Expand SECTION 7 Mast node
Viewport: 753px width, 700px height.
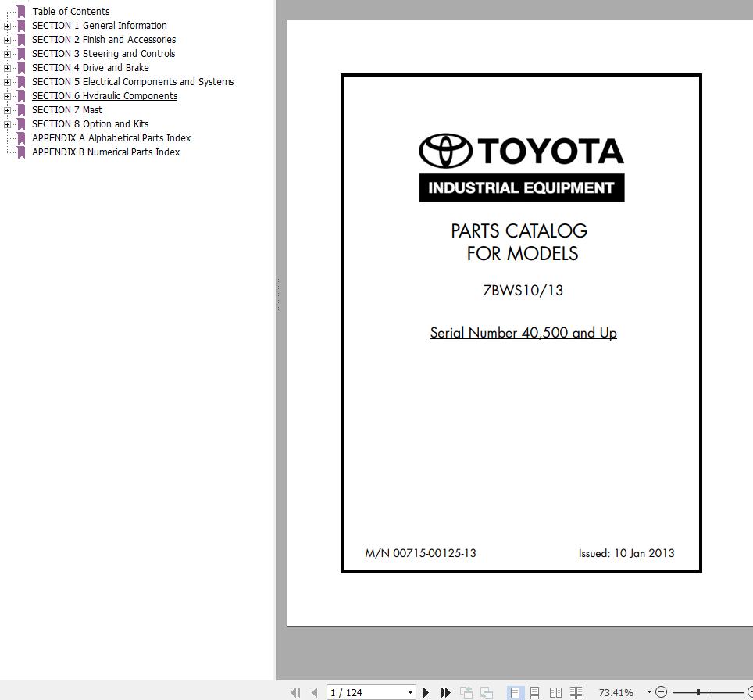point(7,110)
